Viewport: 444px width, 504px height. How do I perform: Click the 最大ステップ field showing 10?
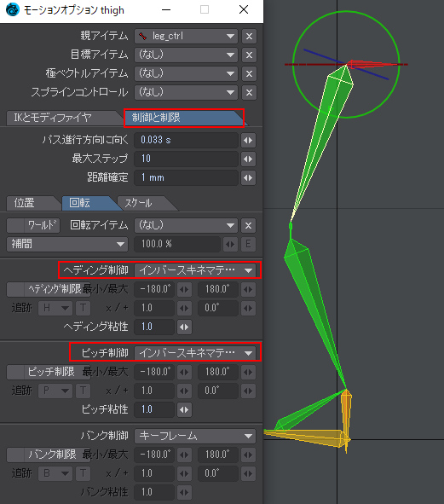pos(186,159)
